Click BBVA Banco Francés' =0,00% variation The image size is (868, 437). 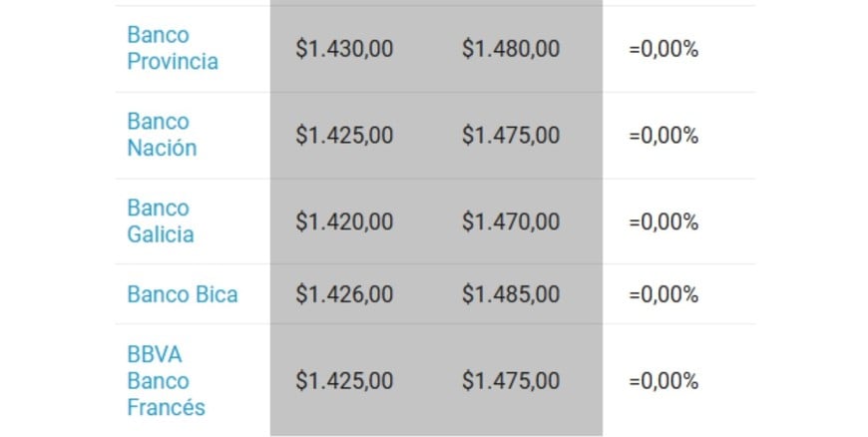click(663, 380)
